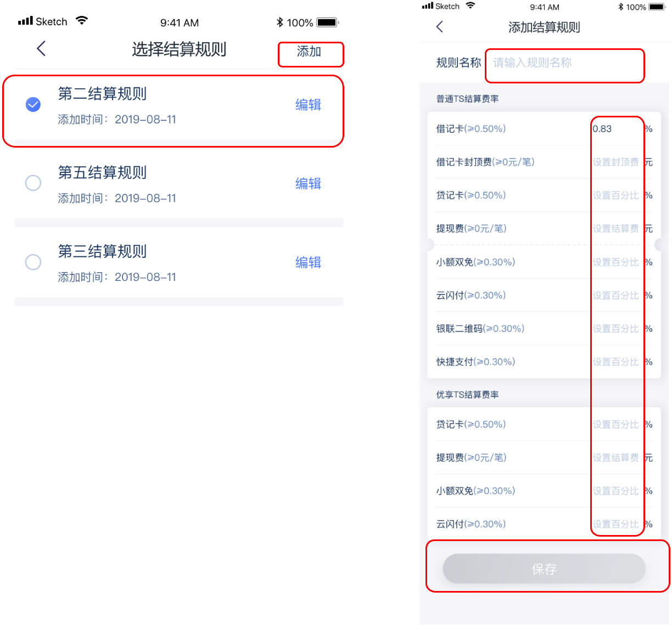Open 编辑 for 第五结算规则

point(308,184)
